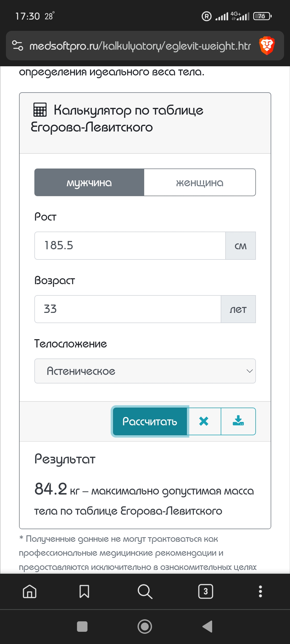
Task: Tap the URL address bar text
Action: coord(140,46)
